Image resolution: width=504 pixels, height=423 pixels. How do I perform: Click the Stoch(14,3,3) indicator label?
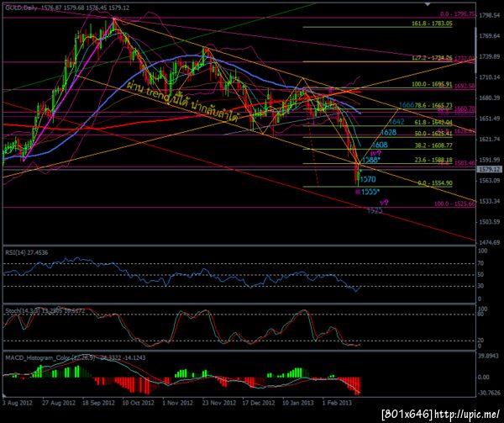[45, 311]
